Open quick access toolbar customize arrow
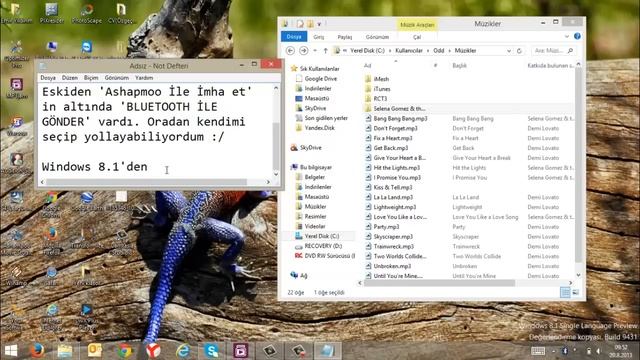640x360 pixels. click(319, 24)
